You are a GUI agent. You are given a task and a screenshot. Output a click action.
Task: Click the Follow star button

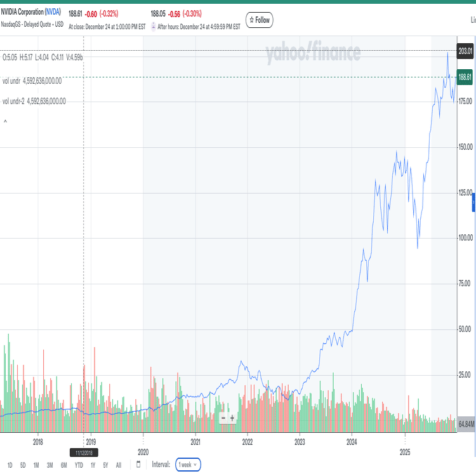click(259, 20)
